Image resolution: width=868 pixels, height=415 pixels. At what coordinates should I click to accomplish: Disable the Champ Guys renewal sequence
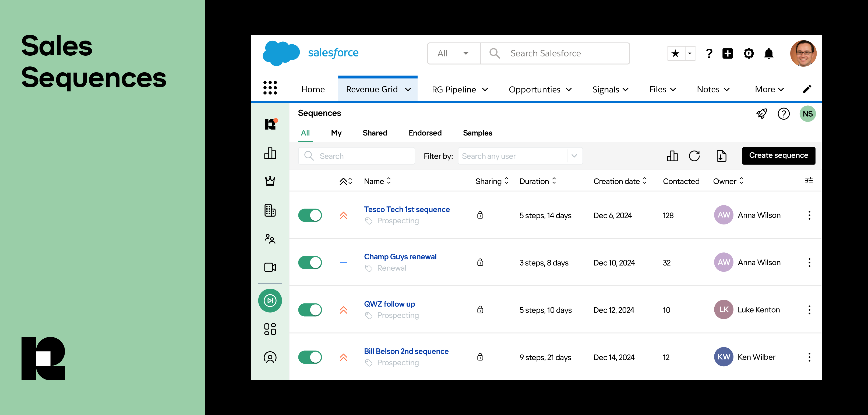[310, 263]
